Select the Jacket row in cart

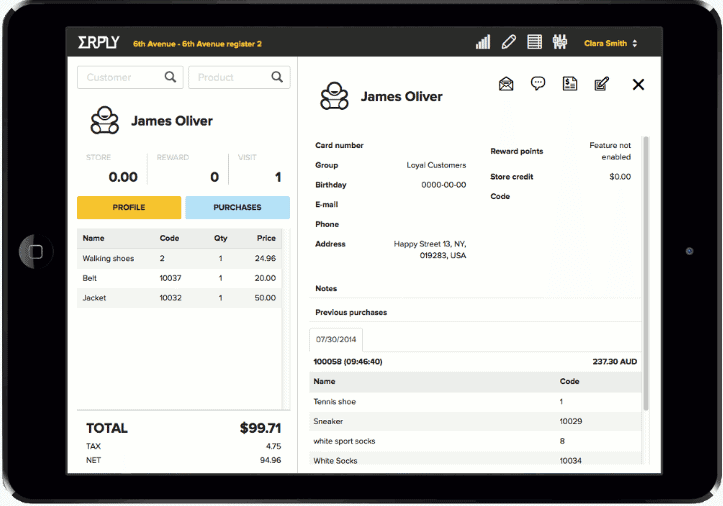(179, 298)
